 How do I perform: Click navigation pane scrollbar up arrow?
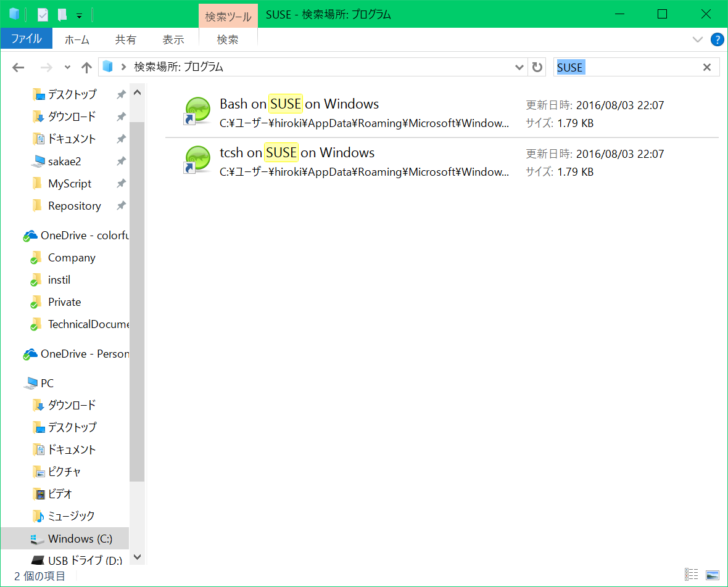tap(137, 93)
